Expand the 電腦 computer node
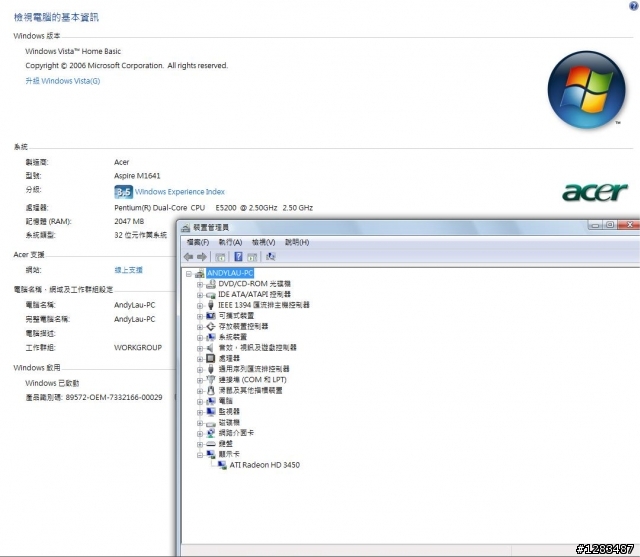640x557 pixels. pos(200,402)
